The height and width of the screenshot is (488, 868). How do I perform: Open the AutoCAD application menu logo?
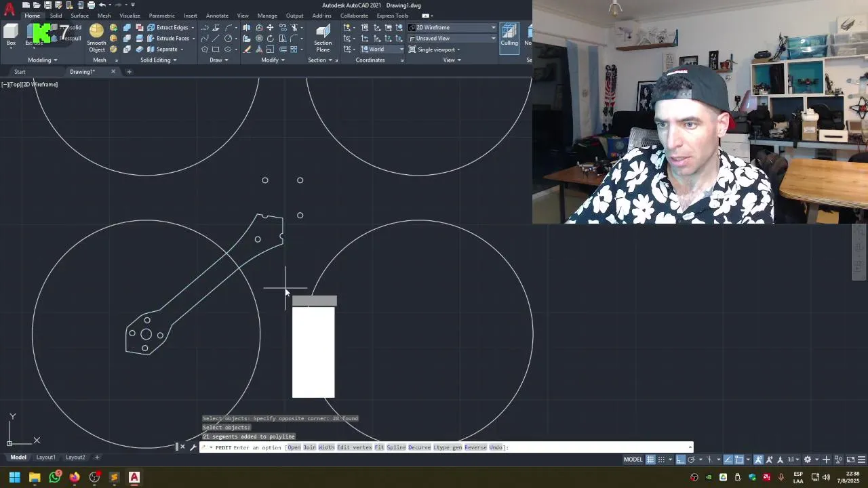[9, 9]
